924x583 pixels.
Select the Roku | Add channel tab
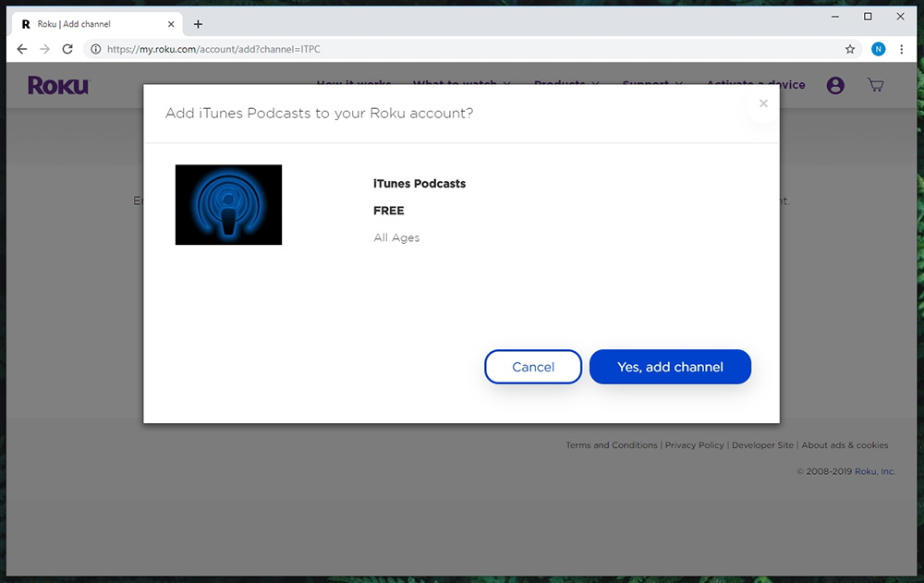[97, 24]
